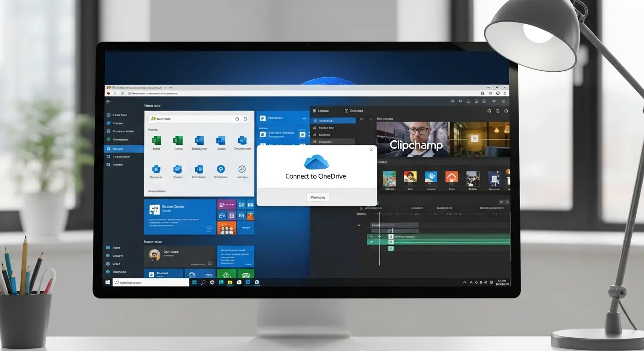Click the OneDrive cloud logo in the dialog
Screen dimensions: 644x351
316,163
